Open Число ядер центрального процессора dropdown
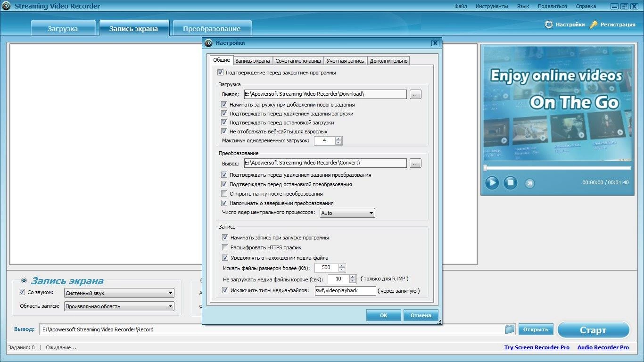 pos(347,213)
